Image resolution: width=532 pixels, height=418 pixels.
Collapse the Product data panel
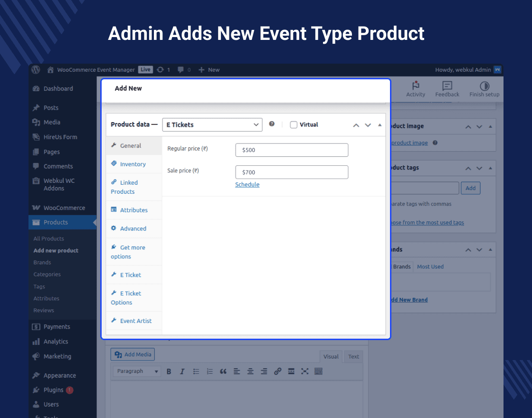pos(380,124)
